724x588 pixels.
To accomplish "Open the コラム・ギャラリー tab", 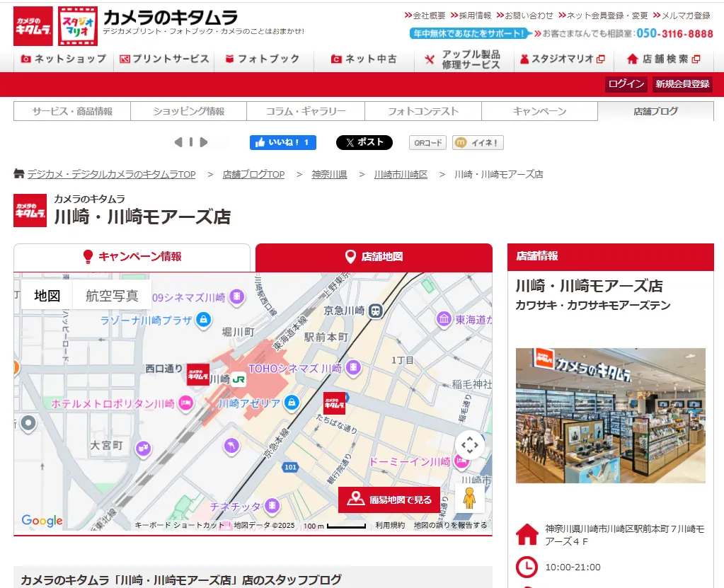I will click(x=306, y=111).
